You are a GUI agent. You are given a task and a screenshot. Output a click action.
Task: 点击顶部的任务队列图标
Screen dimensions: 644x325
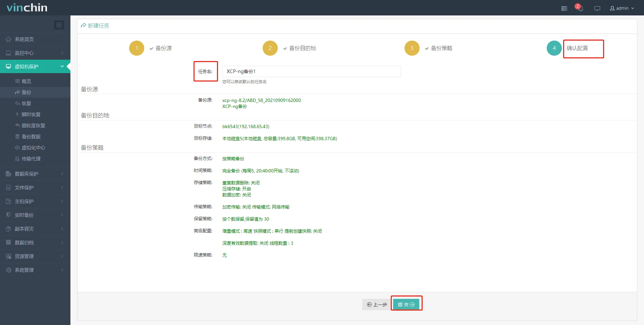coord(564,8)
